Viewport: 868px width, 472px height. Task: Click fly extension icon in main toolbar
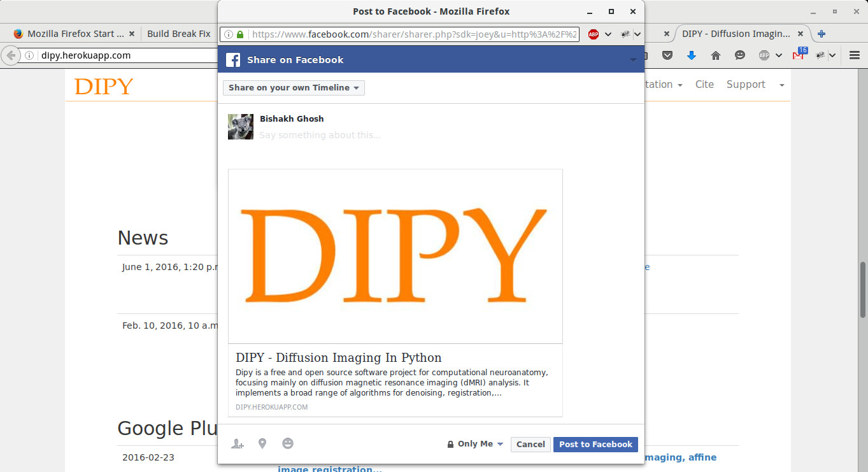point(820,55)
